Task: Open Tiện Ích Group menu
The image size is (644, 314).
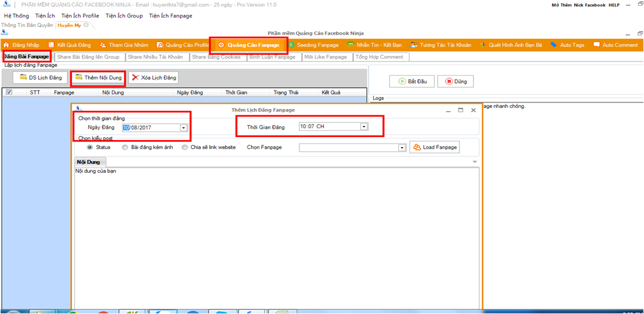Action: [124, 16]
